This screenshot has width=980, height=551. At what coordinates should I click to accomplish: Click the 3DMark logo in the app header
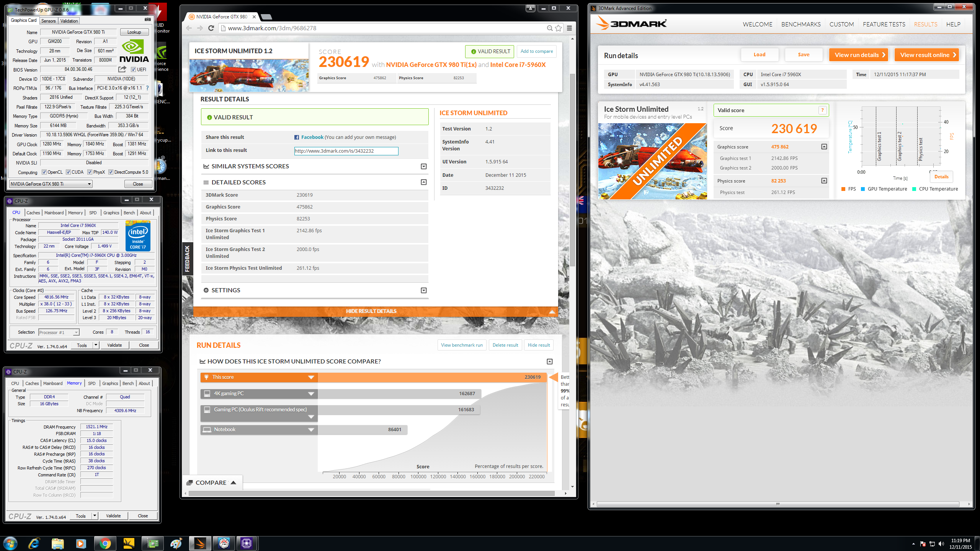[x=631, y=24]
